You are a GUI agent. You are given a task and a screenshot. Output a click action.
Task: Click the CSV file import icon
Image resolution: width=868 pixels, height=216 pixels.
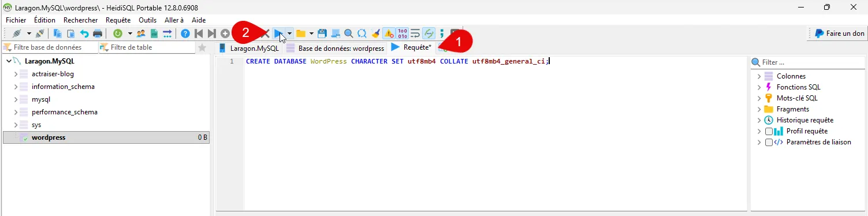(154, 33)
